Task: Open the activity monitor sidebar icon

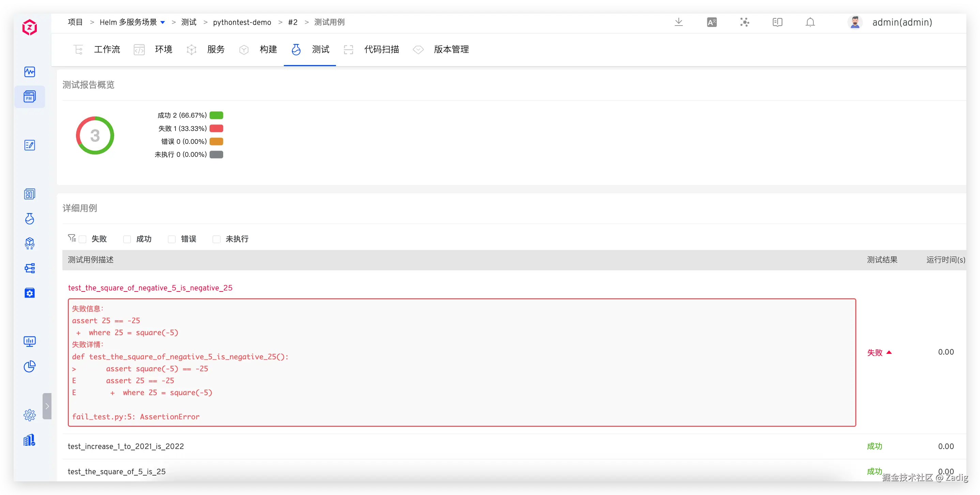Action: pos(30,72)
